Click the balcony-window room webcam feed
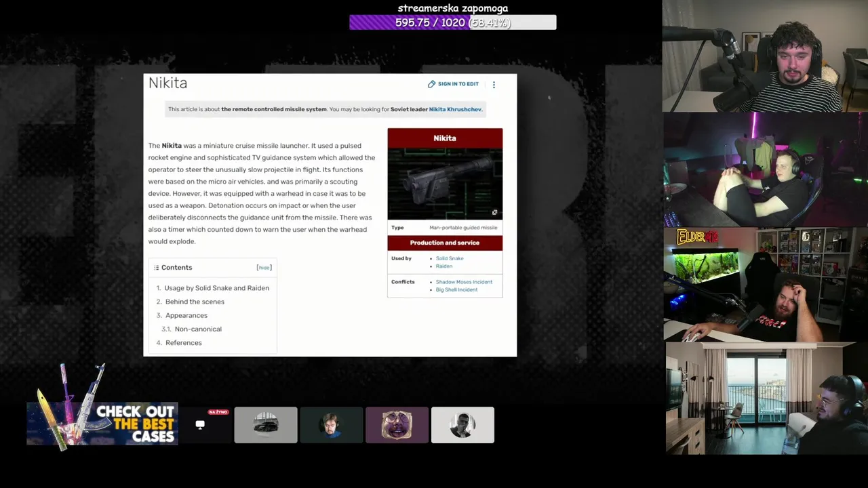Viewport: 868px width, 488px height. point(766,398)
